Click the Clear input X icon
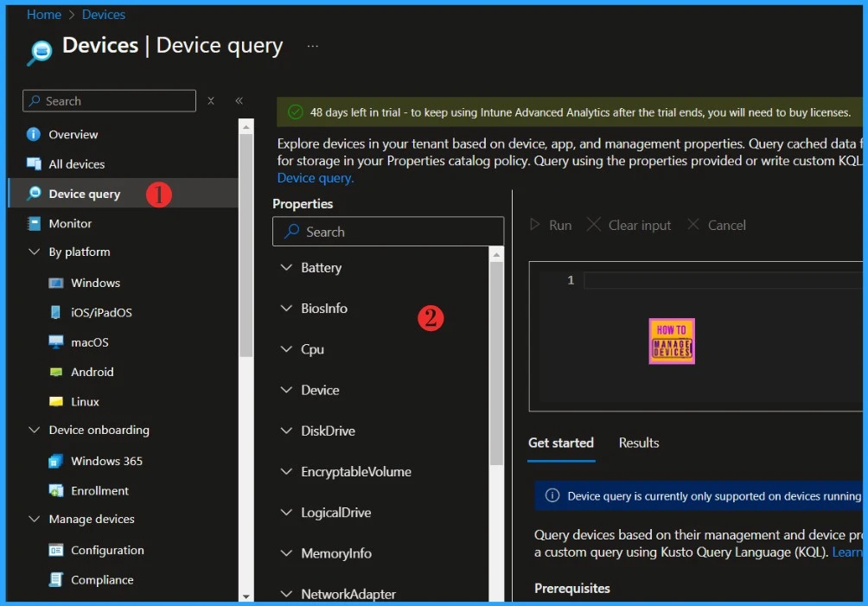The image size is (868, 606). (x=593, y=224)
